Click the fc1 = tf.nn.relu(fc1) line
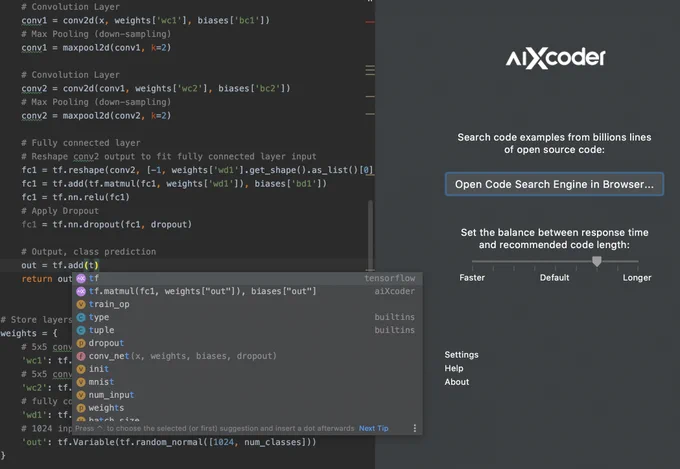This screenshot has height=469, width=680. tap(75, 197)
